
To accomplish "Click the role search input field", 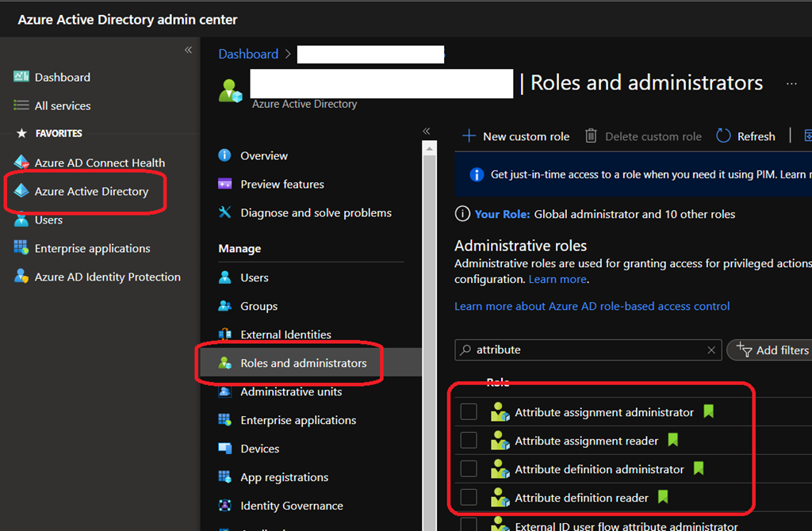I will click(587, 350).
